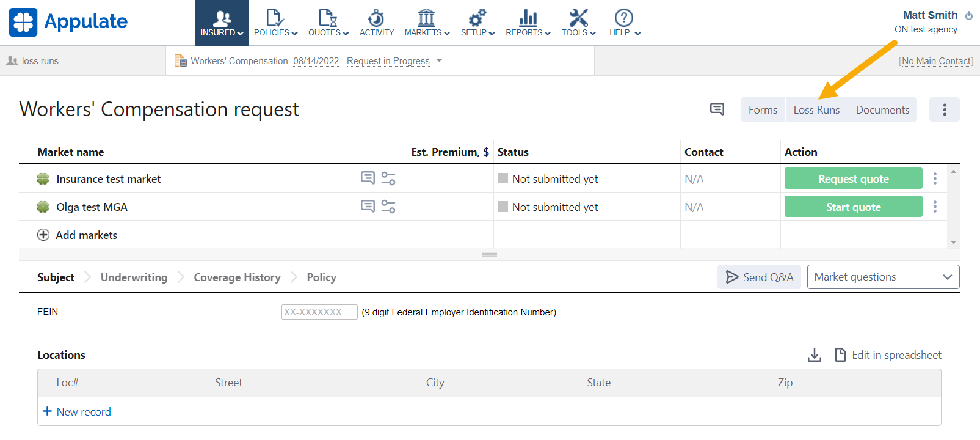This screenshot has width=980, height=440.
Task: Switch to the Underwriting tab
Action: (x=134, y=277)
